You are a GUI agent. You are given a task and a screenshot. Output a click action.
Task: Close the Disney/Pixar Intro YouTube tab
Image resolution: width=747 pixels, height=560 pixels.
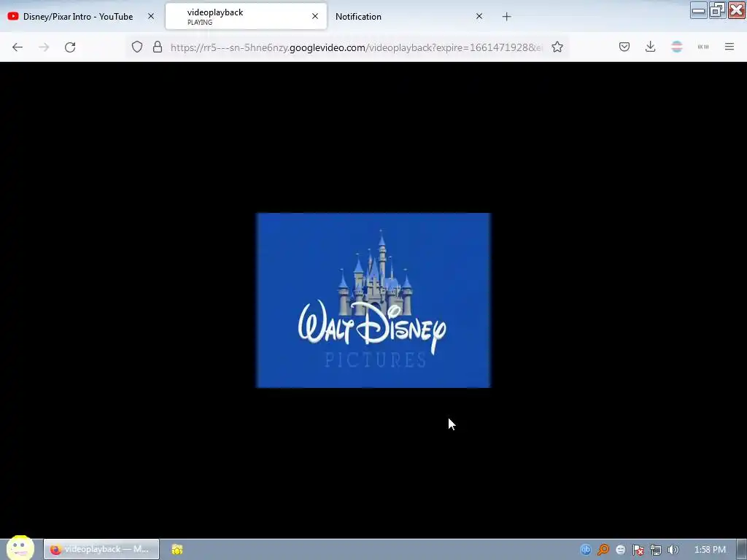[151, 16]
